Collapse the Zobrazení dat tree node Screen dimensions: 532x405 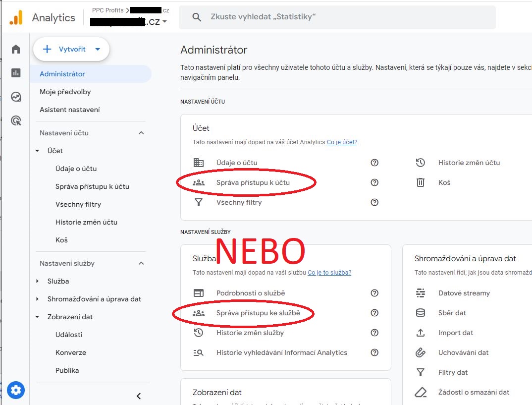pos(37,317)
